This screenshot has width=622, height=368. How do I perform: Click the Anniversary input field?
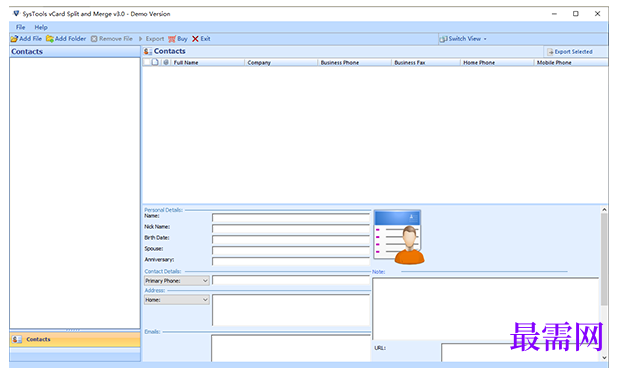coord(291,261)
